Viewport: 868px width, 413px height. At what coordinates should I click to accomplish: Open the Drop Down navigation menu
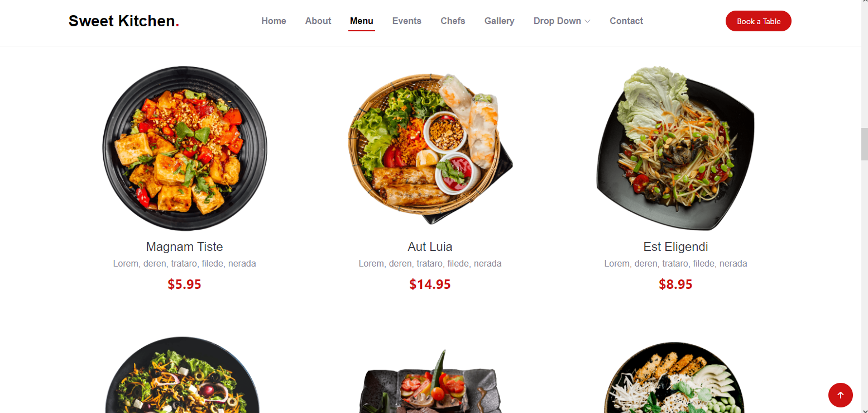(x=562, y=21)
